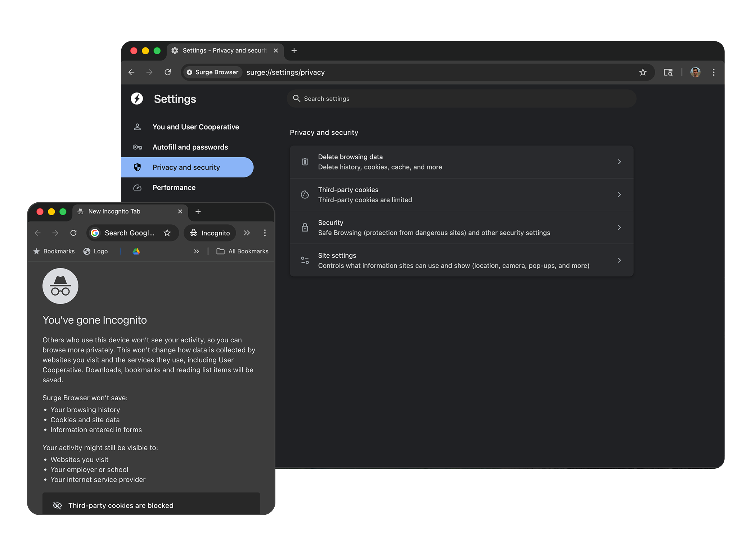Click the lock icon for Security
The width and height of the screenshot is (756, 540).
pyautogui.click(x=305, y=228)
